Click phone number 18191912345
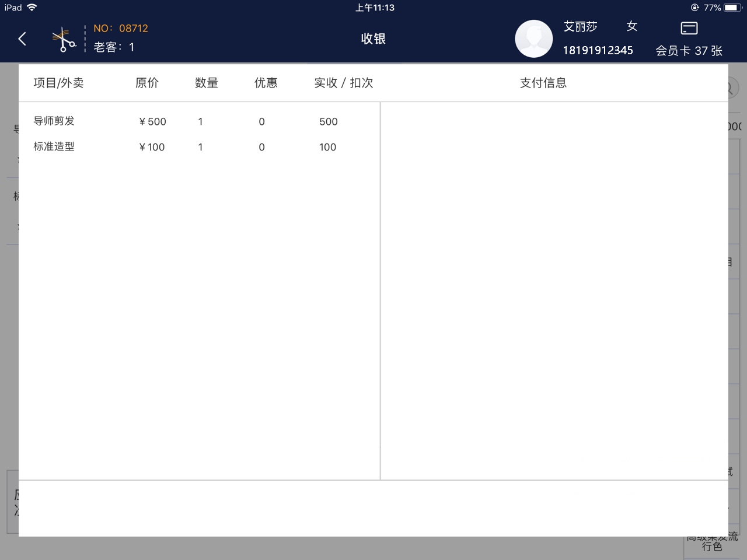Screen dimensions: 747x560 coord(598,50)
